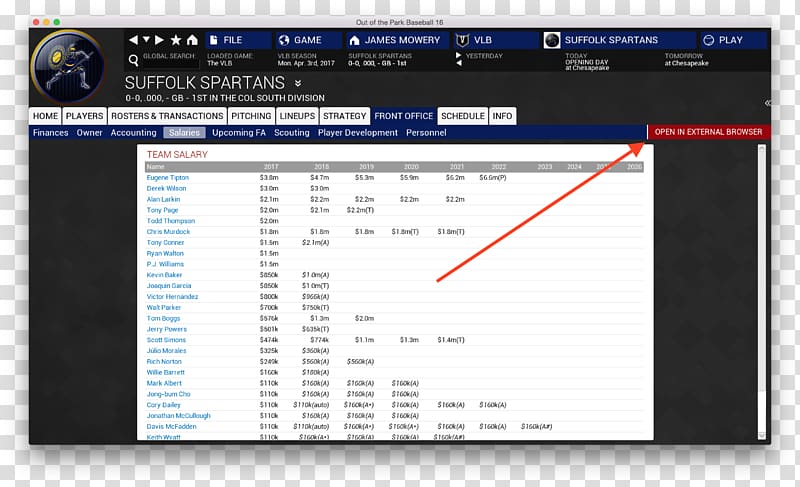Click the $965k(A) value in Victor Hernandez row
This screenshot has width=800, height=487.
click(x=315, y=297)
